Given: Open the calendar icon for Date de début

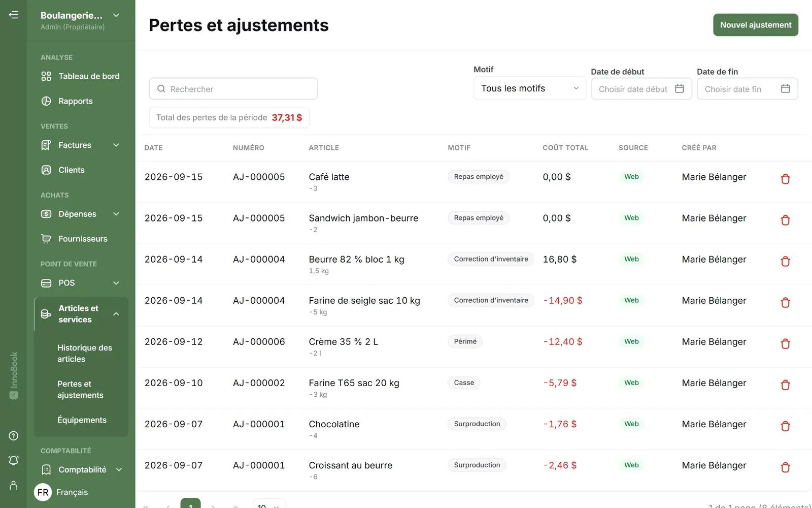Looking at the screenshot, I should coord(680,89).
